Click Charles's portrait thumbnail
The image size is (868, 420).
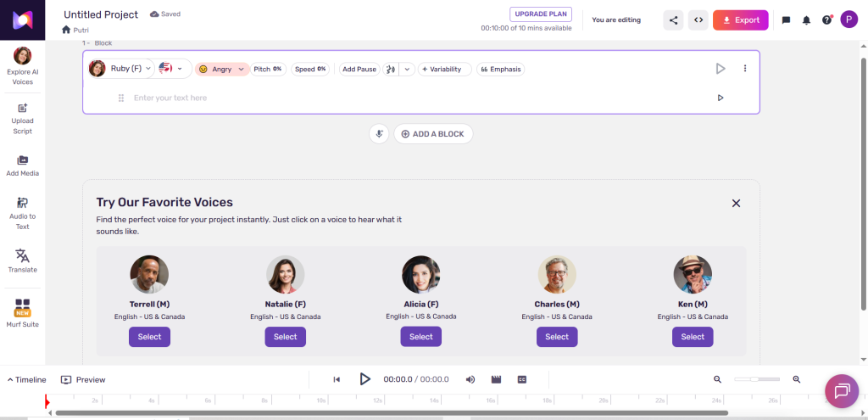click(557, 274)
